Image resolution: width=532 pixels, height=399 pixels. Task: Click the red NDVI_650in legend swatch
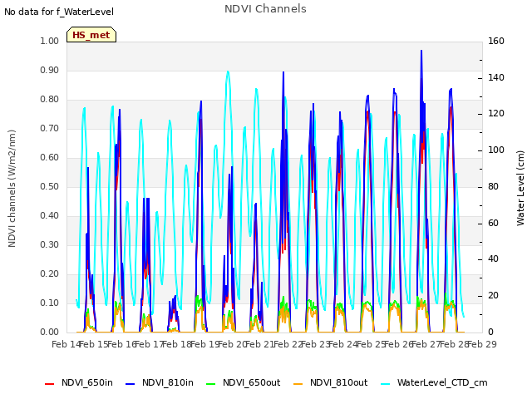click(x=50, y=384)
